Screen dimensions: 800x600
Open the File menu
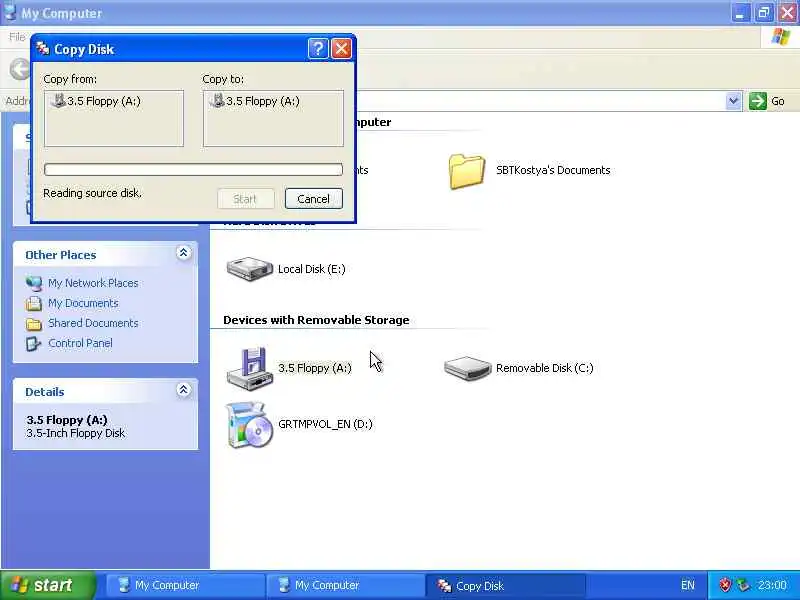click(17, 37)
